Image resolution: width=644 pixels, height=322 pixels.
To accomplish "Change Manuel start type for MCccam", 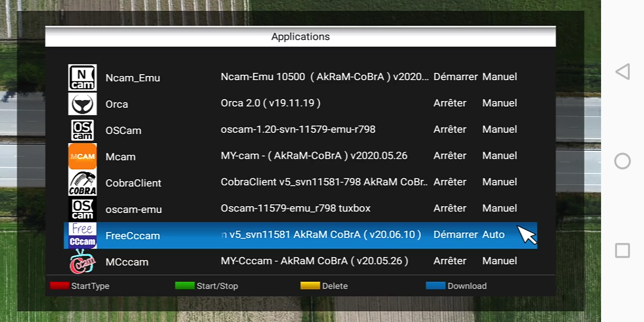I will coord(499,261).
